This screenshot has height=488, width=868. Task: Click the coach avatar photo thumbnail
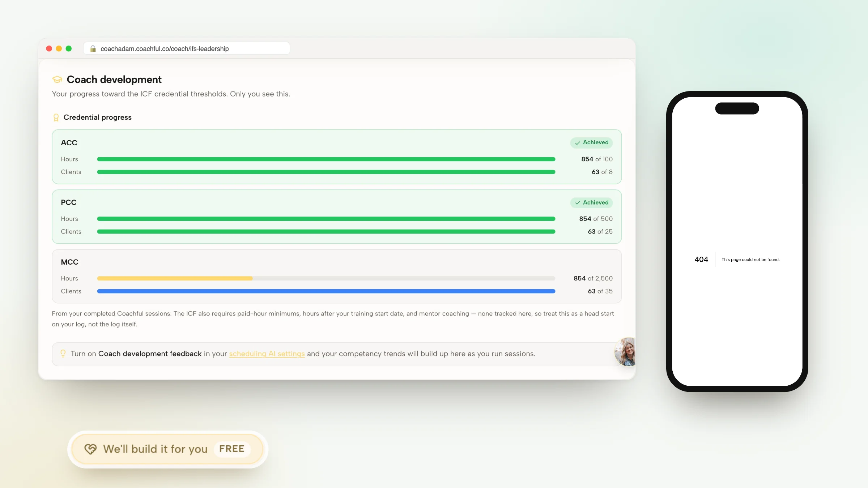pos(626,352)
